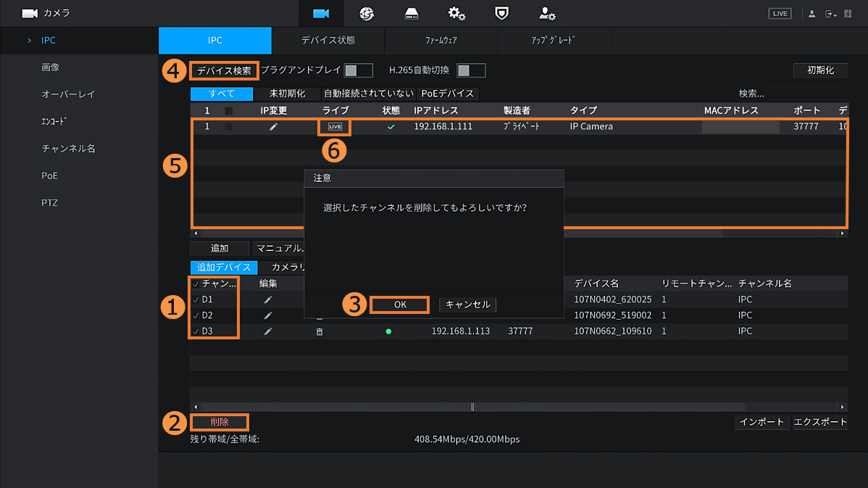Confirm deletion with the OK button
Viewport: 868px width, 488px height.
[400, 305]
